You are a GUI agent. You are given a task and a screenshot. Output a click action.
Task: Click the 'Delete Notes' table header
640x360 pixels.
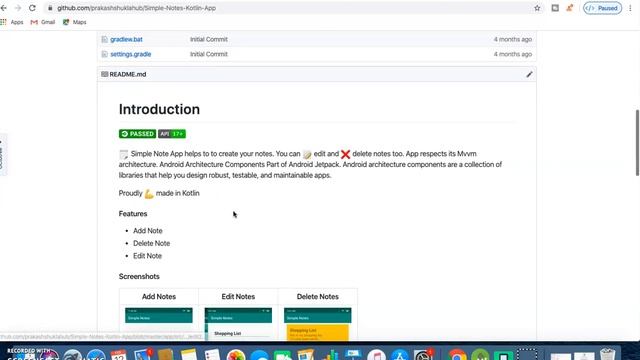tap(318, 297)
